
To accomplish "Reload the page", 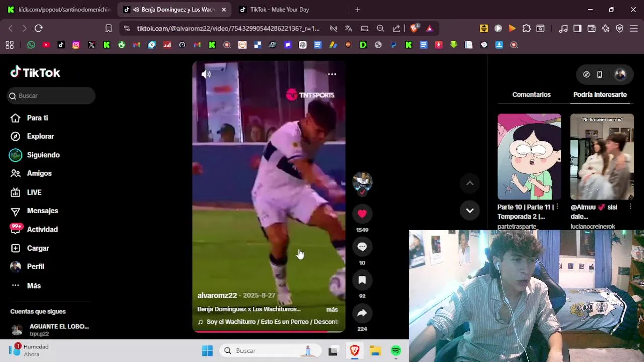I will pyautogui.click(x=39, y=28).
